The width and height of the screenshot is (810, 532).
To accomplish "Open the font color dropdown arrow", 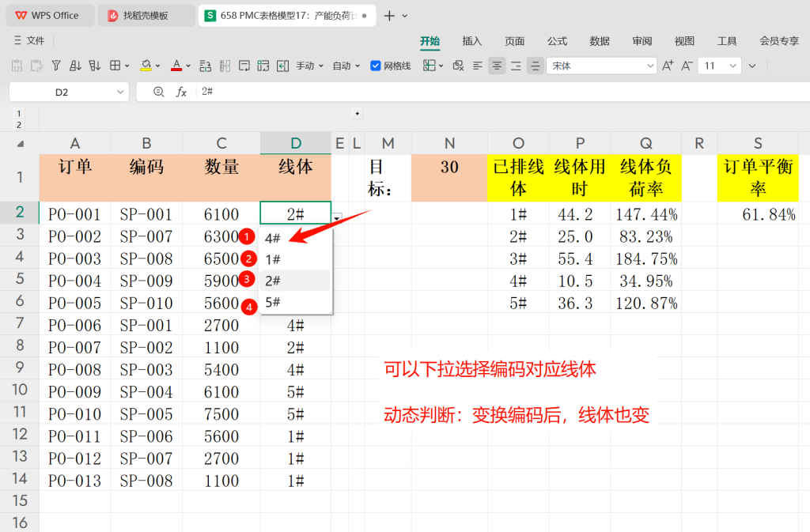I will pos(188,66).
